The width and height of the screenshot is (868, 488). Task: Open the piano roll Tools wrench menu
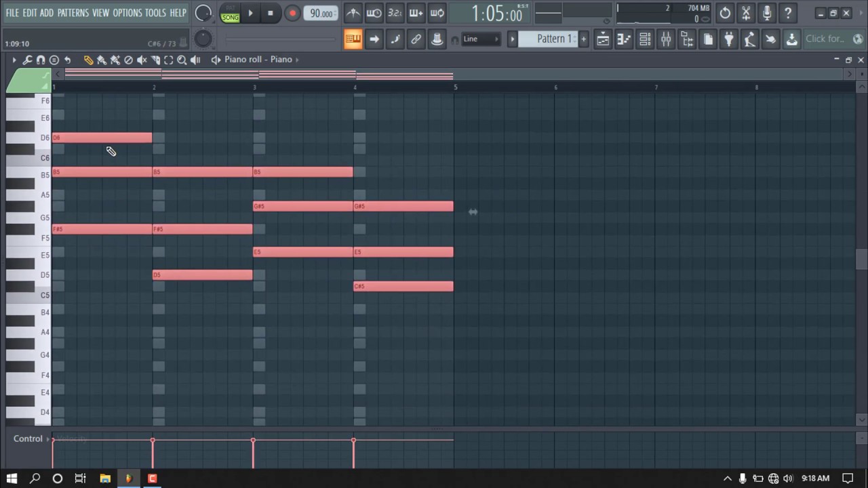[x=28, y=60]
